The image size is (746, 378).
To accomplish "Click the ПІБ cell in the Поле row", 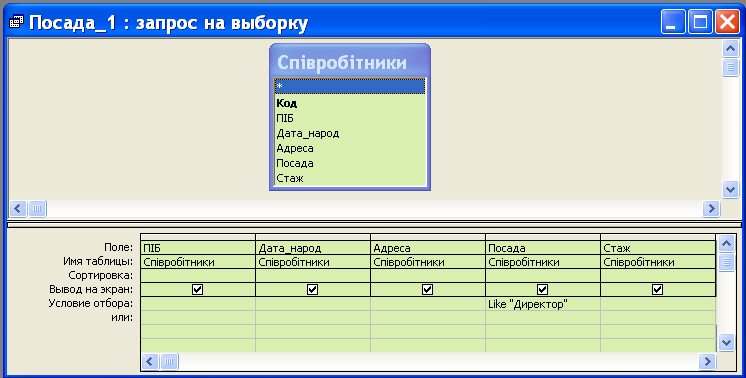I will [198, 248].
